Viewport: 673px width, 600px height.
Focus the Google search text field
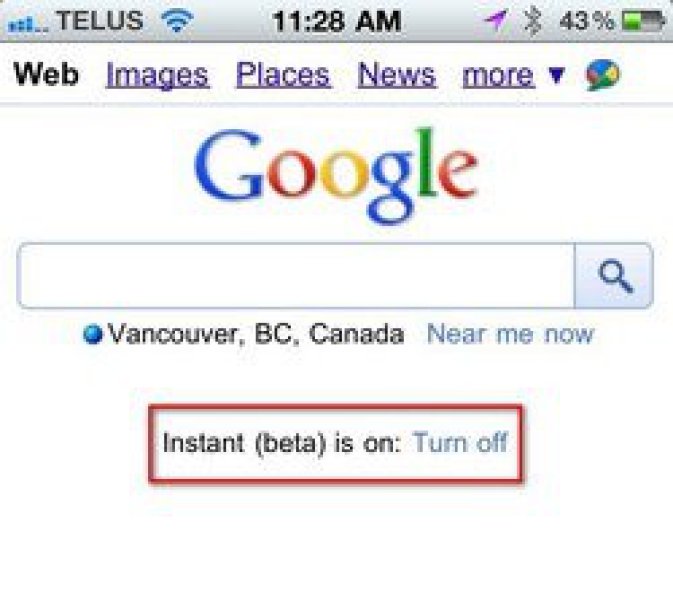(x=296, y=275)
